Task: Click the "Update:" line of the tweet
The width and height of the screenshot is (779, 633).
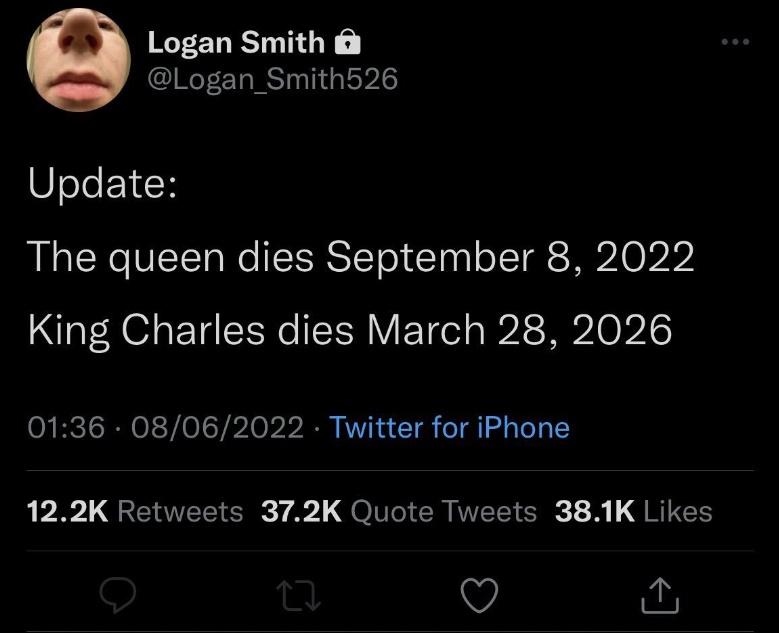Action: (102, 184)
